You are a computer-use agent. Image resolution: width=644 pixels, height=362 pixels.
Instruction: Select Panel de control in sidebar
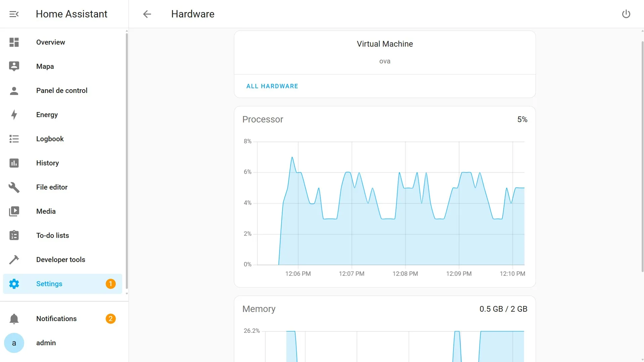click(x=62, y=91)
